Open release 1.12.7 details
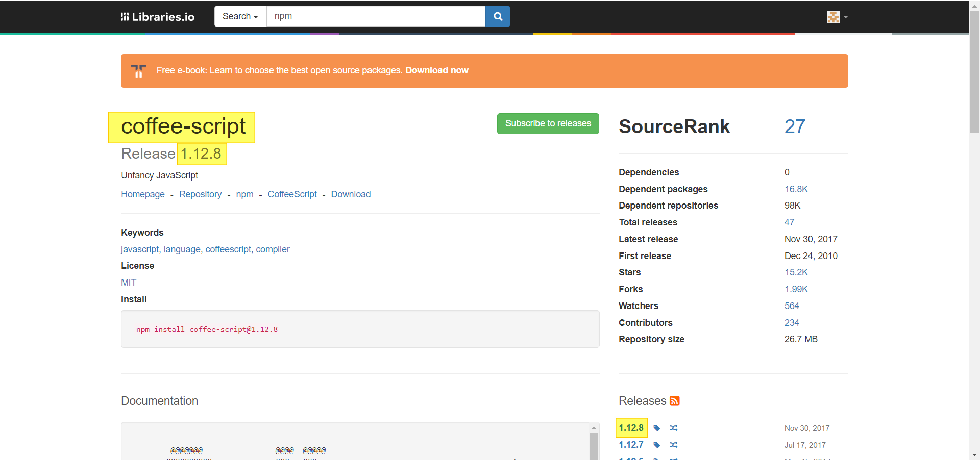Viewport: 980px width, 460px height. tap(630, 445)
